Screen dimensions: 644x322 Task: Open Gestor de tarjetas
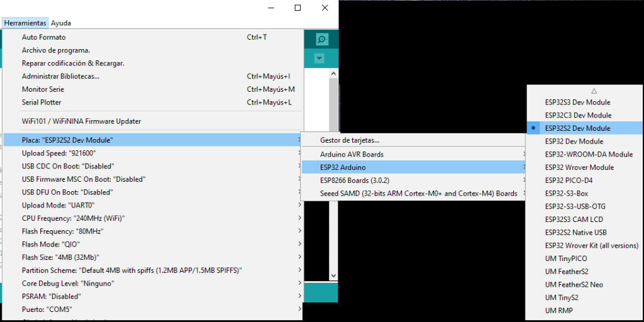click(350, 141)
